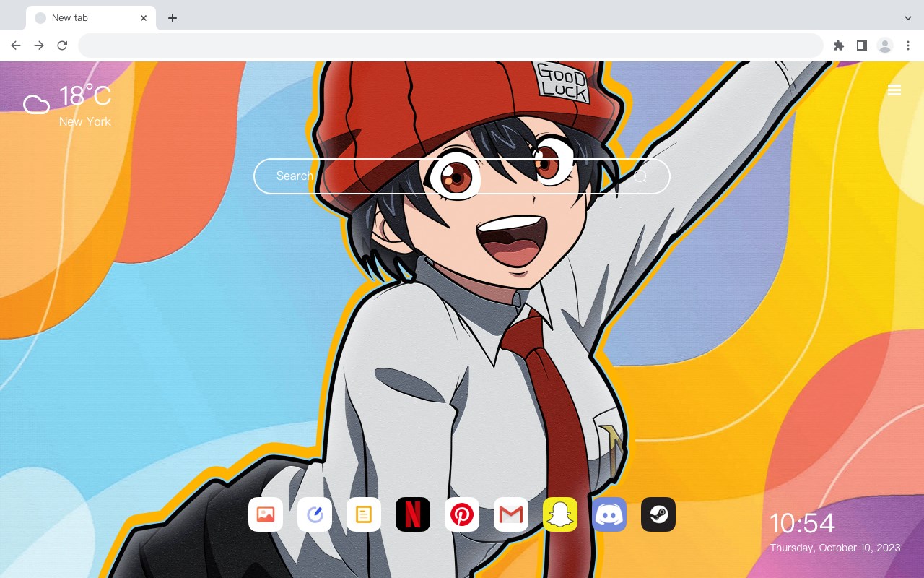The height and width of the screenshot is (578, 924).
Task: Focus the browser address bar
Action: 450,46
